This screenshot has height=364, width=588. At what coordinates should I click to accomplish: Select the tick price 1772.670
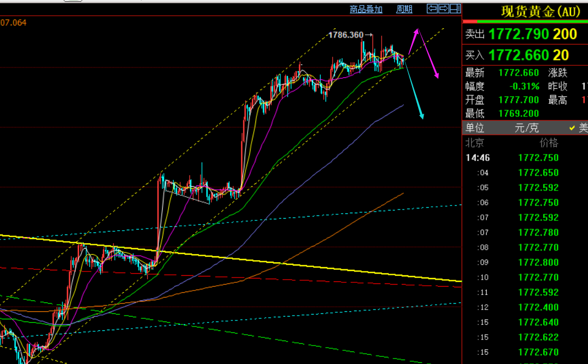[x=538, y=353]
